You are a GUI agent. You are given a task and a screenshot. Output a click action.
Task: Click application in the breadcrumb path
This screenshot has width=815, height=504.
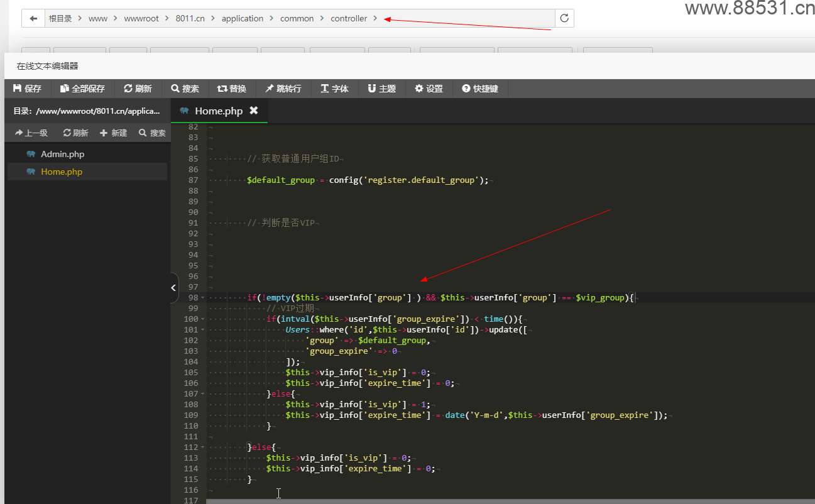(x=243, y=18)
